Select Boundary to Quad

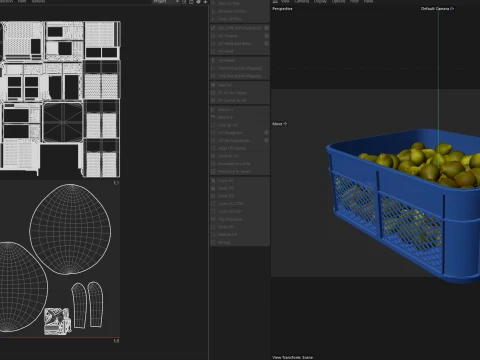tap(240, 171)
